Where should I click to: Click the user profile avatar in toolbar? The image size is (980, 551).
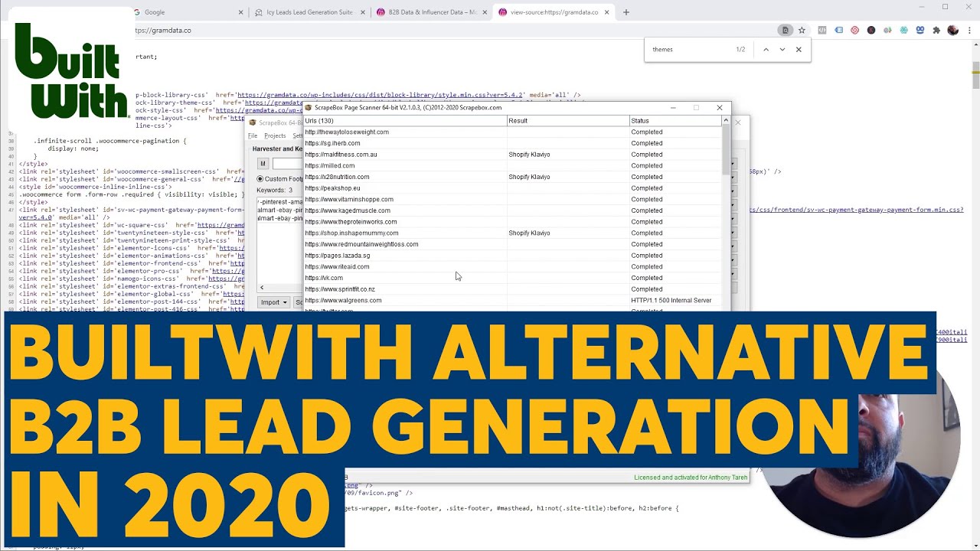pyautogui.click(x=952, y=31)
